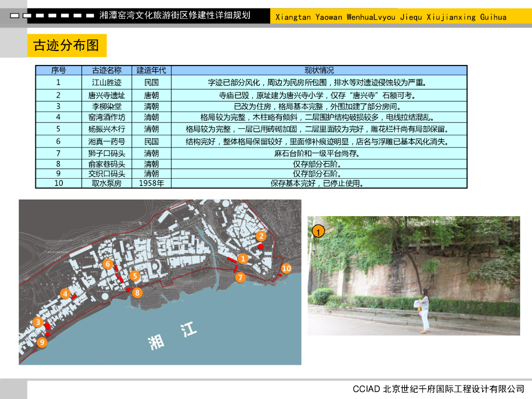Image resolution: width=532 pixels, height=399 pixels.
Task: Click orange marker 4 on the map
Action: [x=65, y=294]
